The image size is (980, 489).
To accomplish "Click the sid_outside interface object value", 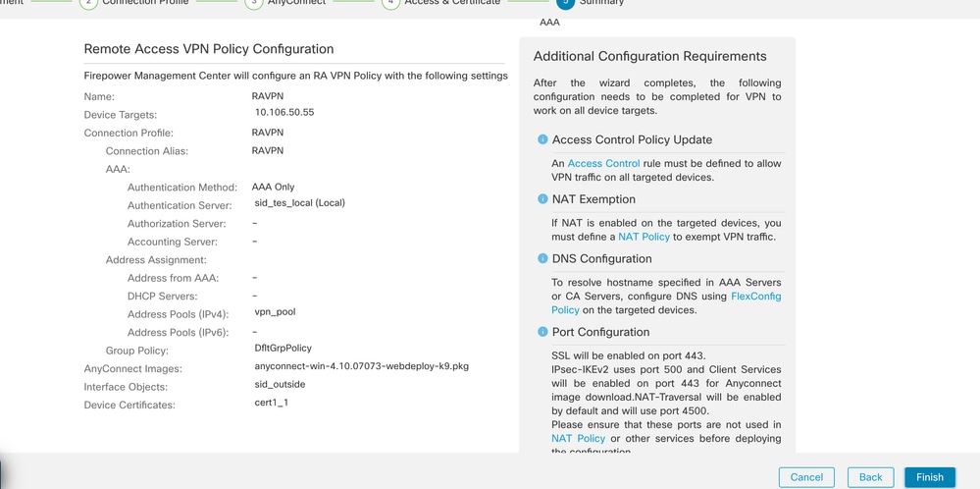I will click(280, 384).
